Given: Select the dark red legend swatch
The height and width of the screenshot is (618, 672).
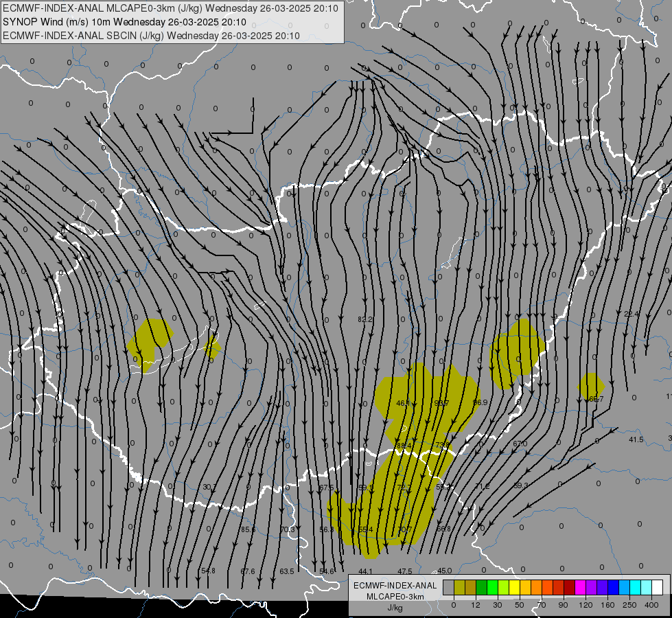Looking at the screenshot, I should click(570, 587).
